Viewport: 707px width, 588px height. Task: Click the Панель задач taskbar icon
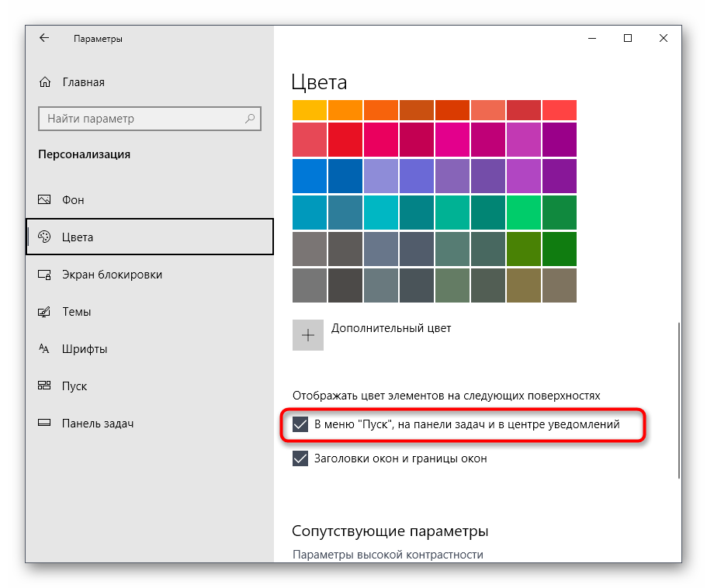click(x=45, y=424)
